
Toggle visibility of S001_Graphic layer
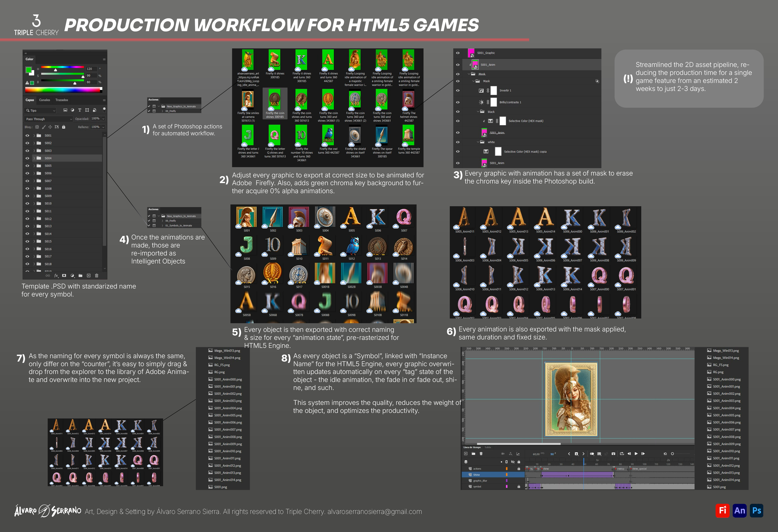[458, 53]
